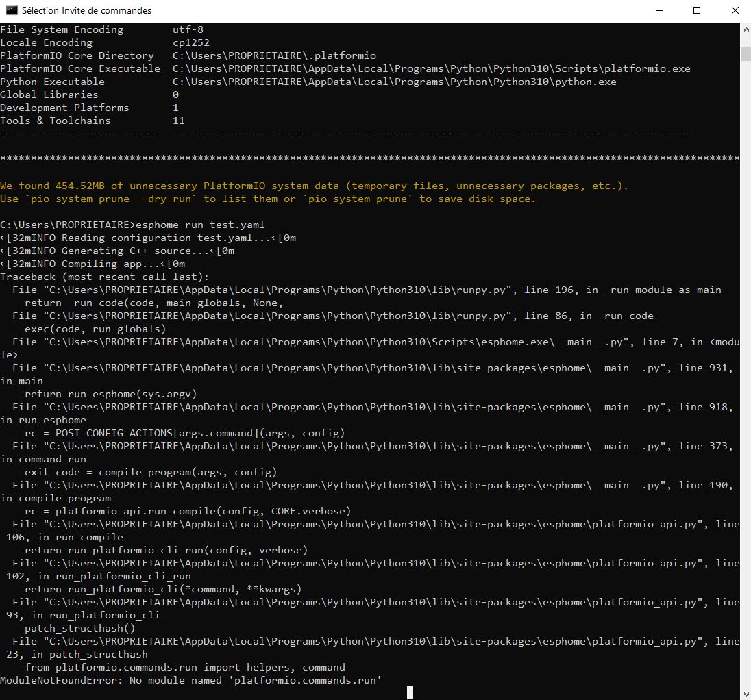Screen dimensions: 751x700
Task: Click the "Locale Encoding" label
Action: coord(47,42)
